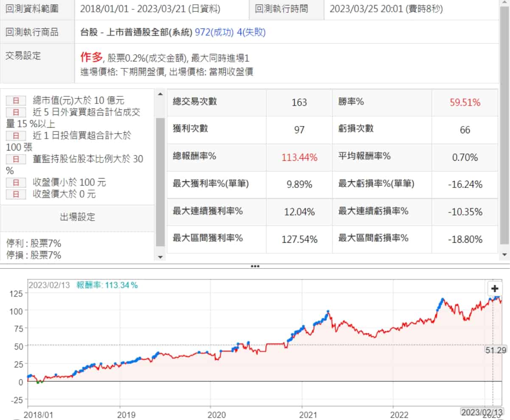The width and height of the screenshot is (510, 420).
Task: Click 日 badge beside 收盤價小於 100 元
Action: coord(16,183)
